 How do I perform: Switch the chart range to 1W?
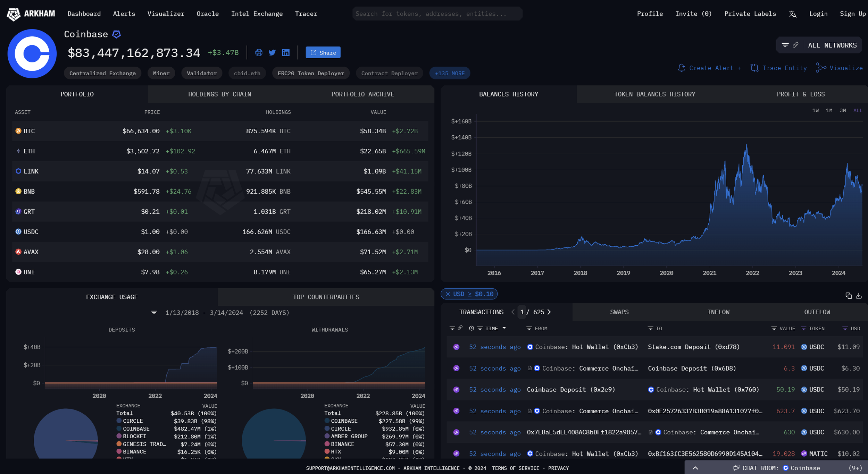(816, 110)
